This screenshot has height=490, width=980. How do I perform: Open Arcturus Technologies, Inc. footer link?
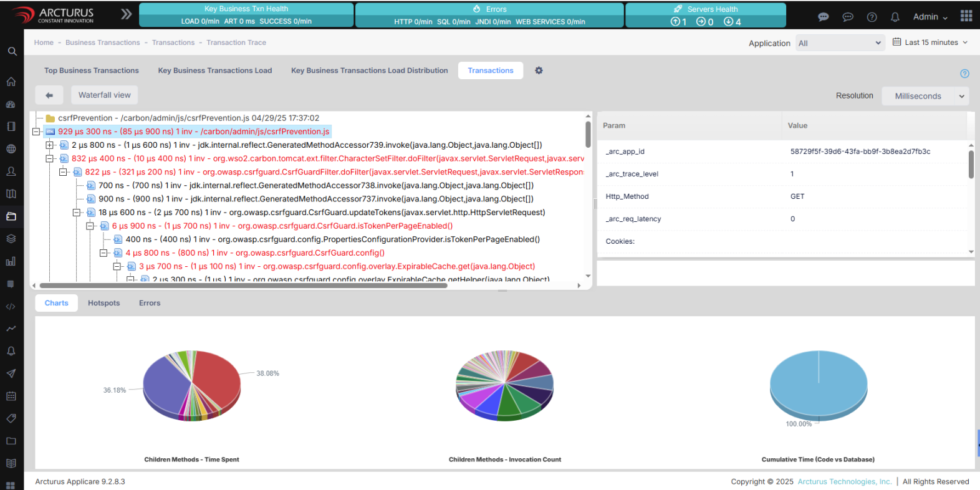click(845, 481)
